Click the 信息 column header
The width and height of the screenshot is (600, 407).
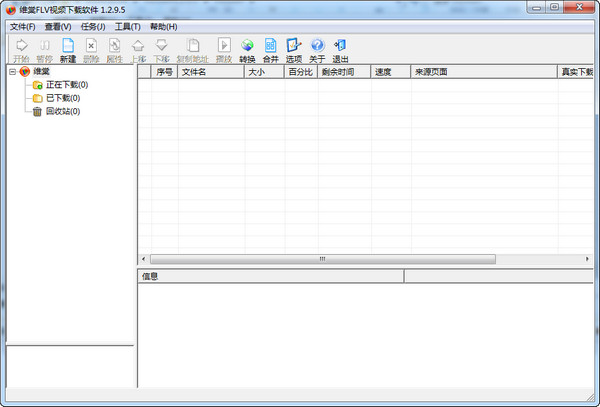click(271, 277)
